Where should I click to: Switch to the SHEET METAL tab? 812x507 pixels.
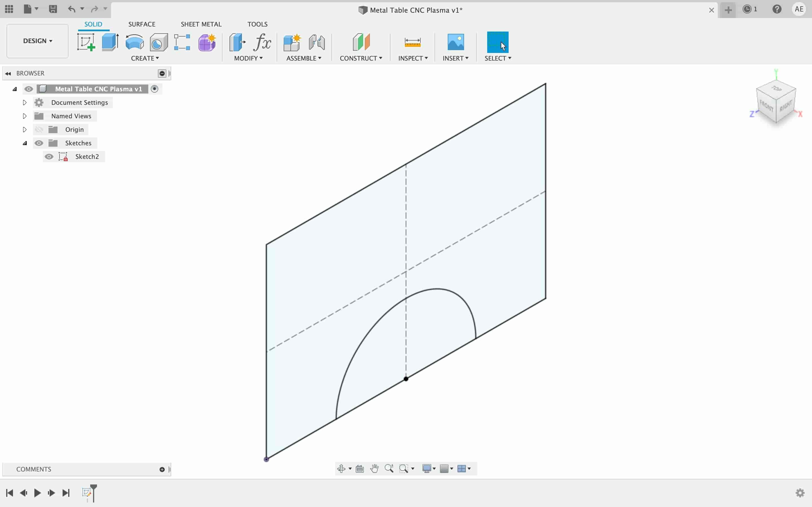tap(201, 24)
